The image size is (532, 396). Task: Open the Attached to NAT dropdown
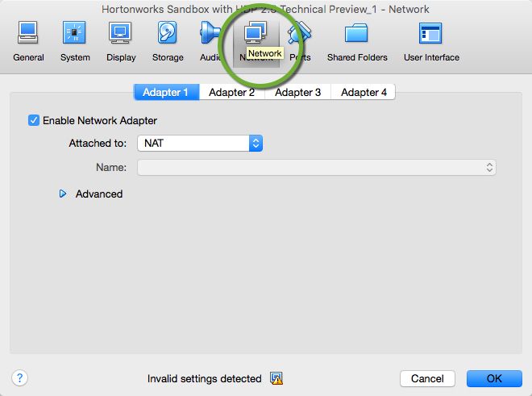point(200,143)
